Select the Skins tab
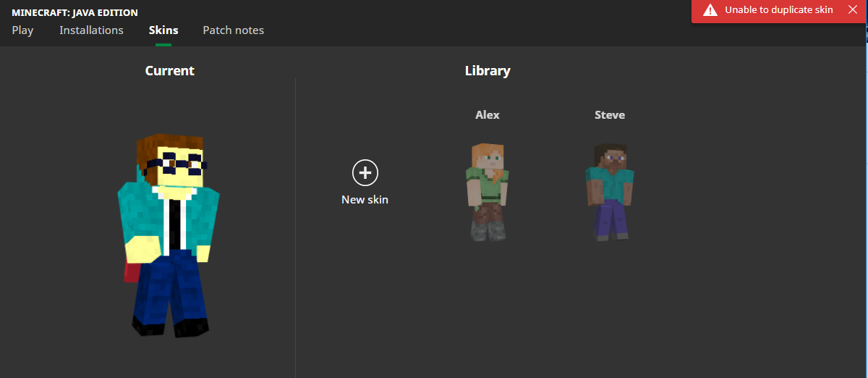This screenshot has height=378, width=868. [163, 30]
